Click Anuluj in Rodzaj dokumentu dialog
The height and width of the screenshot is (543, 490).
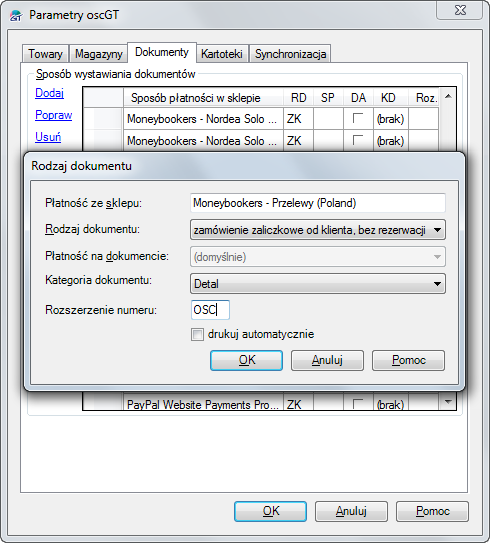tap(327, 360)
